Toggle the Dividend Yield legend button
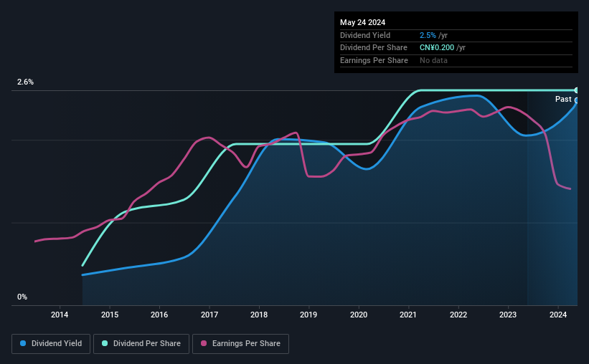The height and width of the screenshot is (364, 589). pos(51,344)
